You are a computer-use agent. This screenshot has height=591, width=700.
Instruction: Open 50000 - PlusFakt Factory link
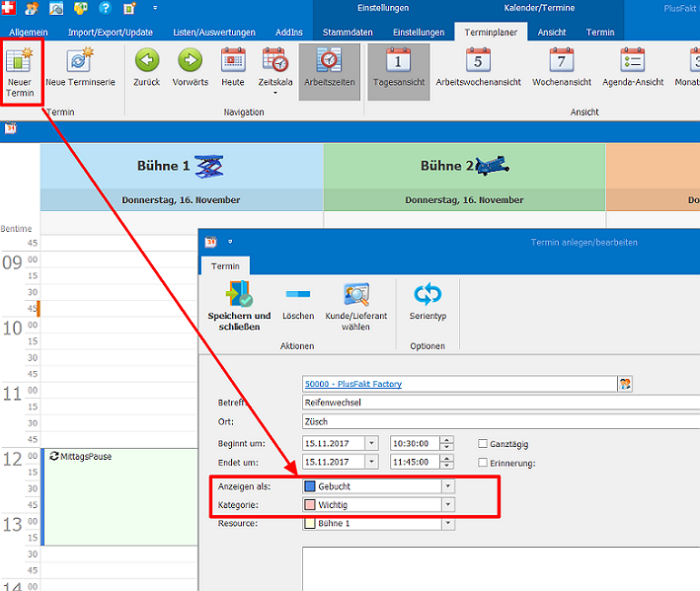click(x=353, y=384)
